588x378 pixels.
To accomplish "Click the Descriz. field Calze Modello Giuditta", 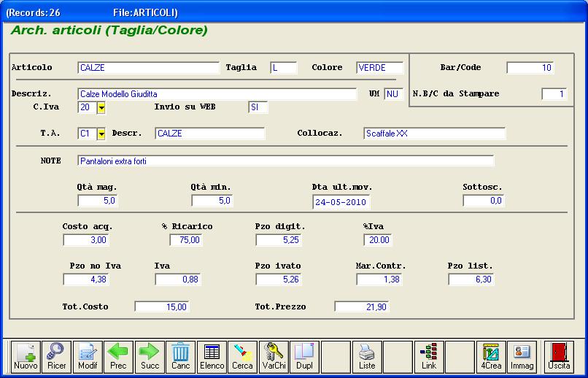I will click(x=217, y=94).
